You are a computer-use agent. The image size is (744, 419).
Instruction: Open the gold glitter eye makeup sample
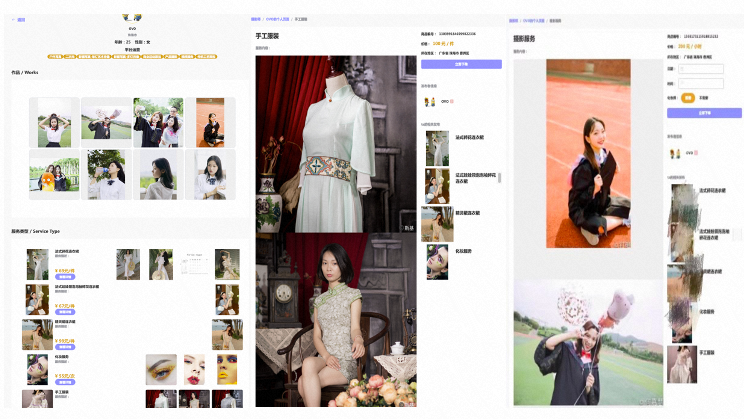(161, 369)
